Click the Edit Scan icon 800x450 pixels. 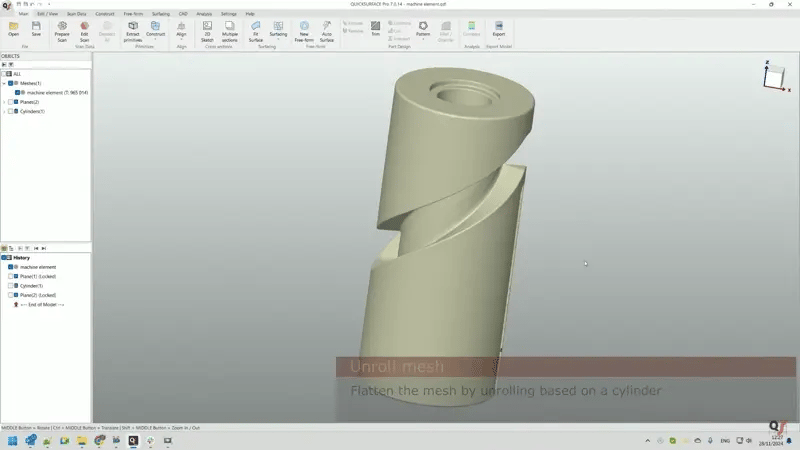84,27
